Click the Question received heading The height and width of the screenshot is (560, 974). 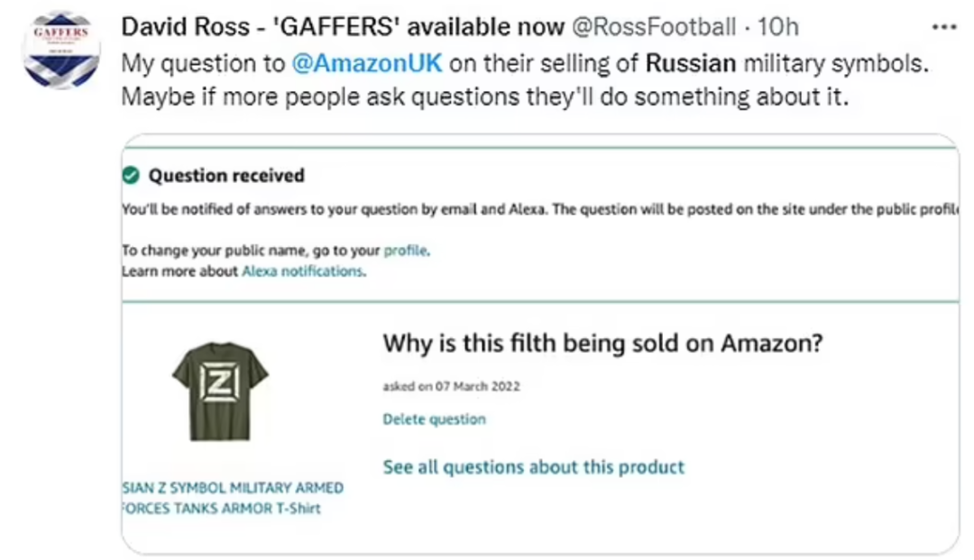(x=226, y=175)
